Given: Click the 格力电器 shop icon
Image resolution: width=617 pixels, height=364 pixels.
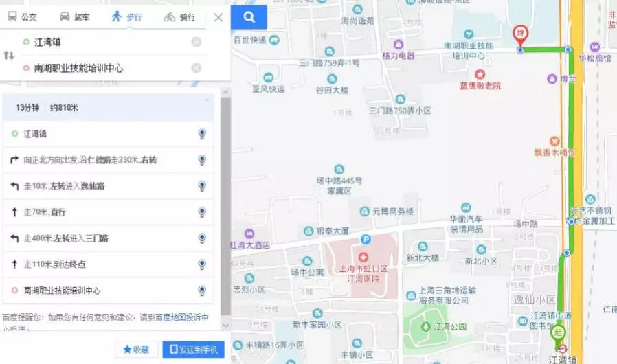Looking at the screenshot, I should [x=399, y=44].
